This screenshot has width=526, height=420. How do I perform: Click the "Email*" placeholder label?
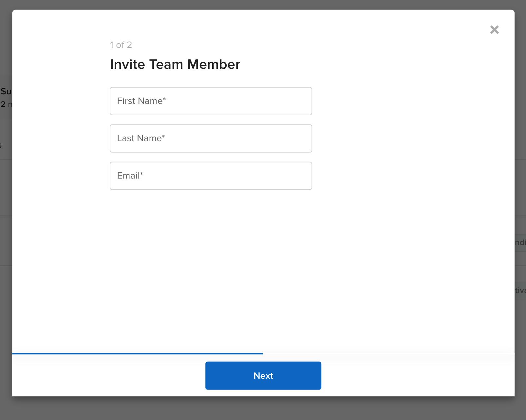click(128, 176)
